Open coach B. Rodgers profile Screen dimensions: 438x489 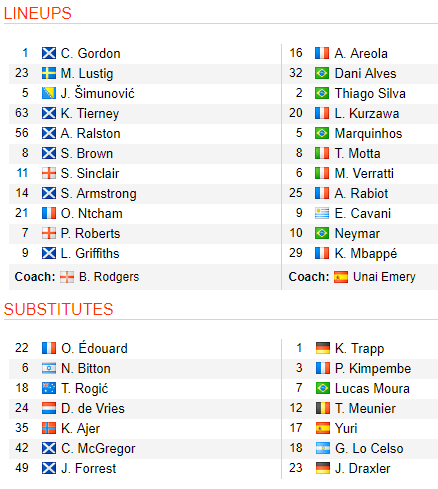(109, 277)
